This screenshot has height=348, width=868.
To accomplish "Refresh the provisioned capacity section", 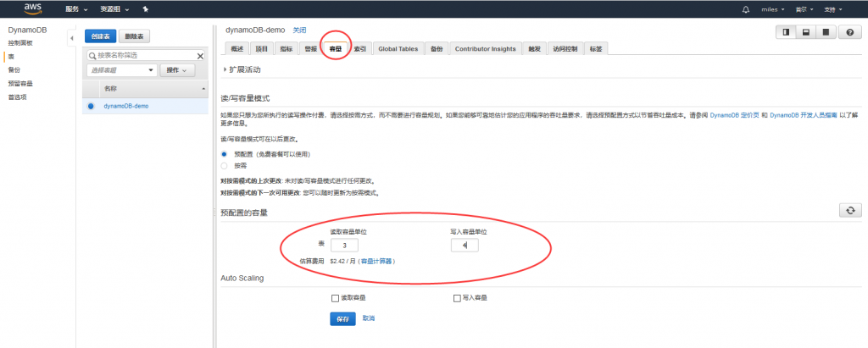I will 849,210.
